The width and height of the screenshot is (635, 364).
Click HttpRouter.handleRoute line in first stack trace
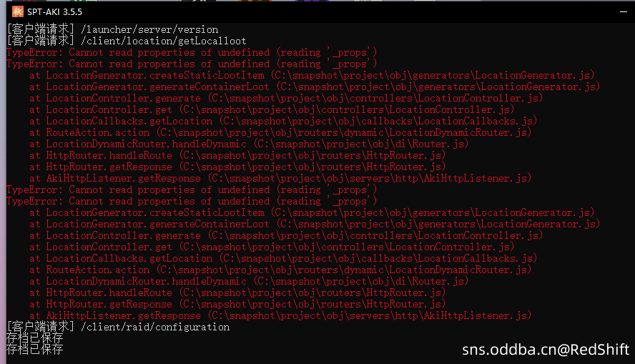(x=237, y=155)
